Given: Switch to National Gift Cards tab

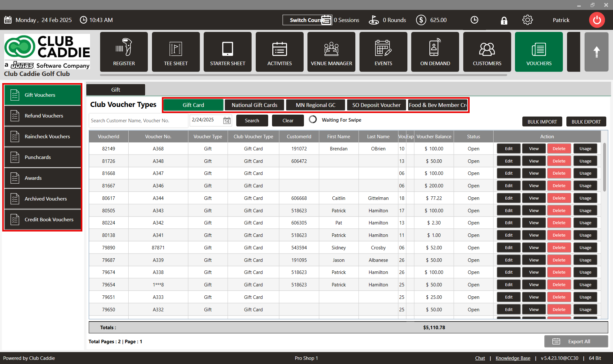Looking at the screenshot, I should click(x=254, y=105).
